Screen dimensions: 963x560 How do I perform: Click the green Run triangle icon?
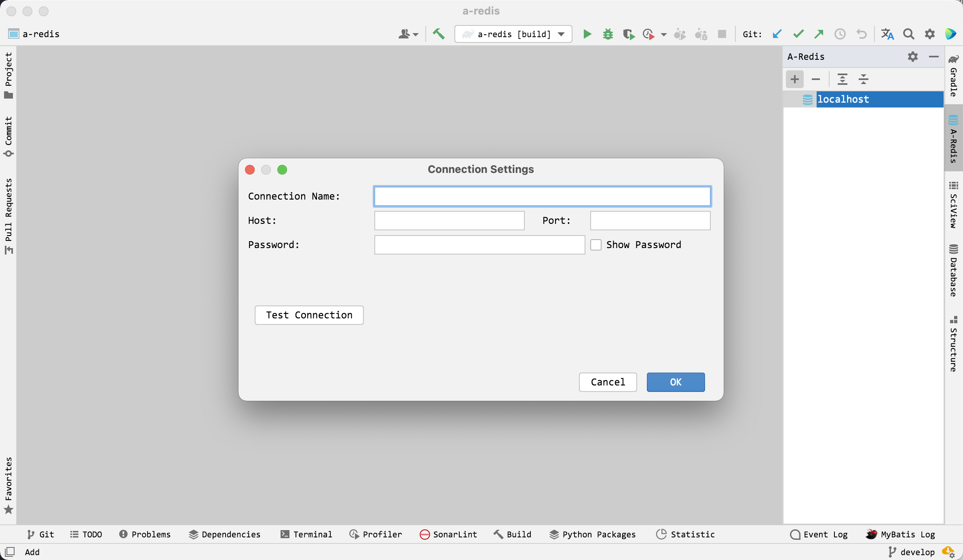(587, 34)
